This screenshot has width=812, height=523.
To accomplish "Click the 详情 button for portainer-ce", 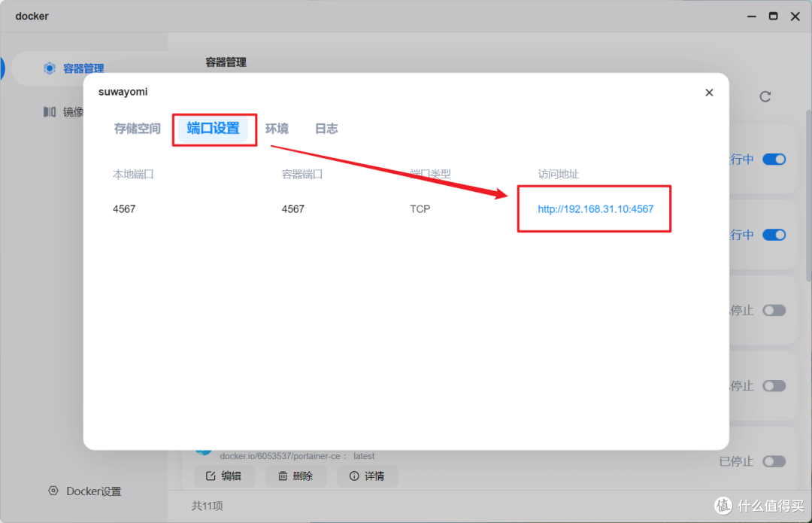I will click(x=367, y=476).
